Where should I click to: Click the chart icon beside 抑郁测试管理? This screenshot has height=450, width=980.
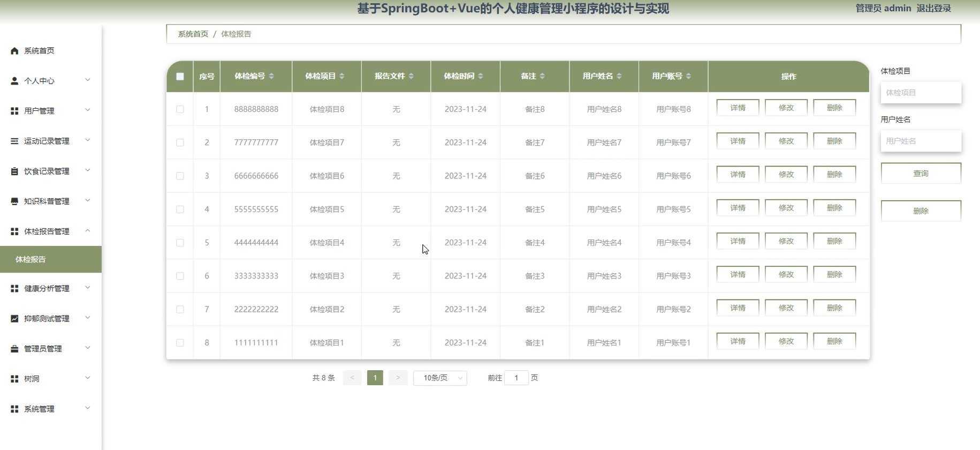[x=14, y=318]
